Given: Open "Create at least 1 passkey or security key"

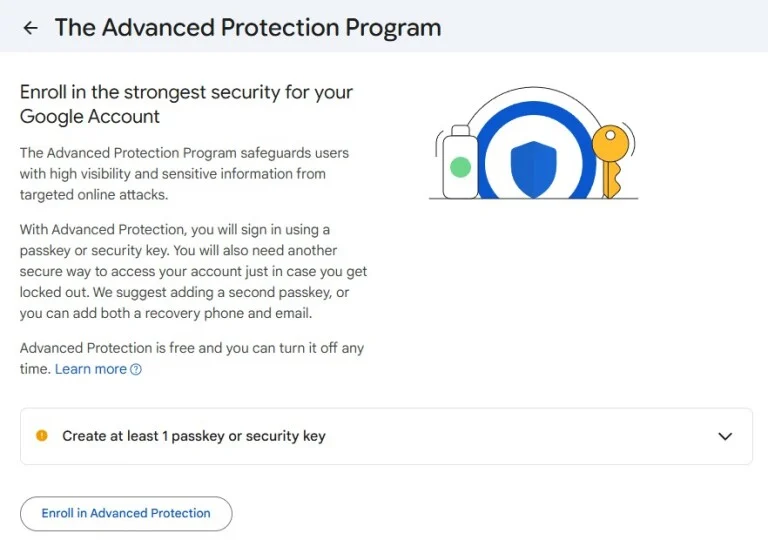Looking at the screenshot, I should pos(194,436).
